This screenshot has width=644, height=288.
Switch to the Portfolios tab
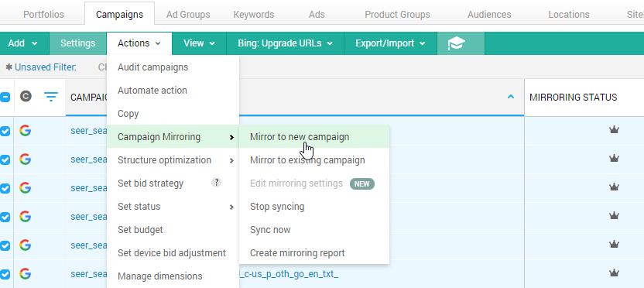[x=43, y=15]
